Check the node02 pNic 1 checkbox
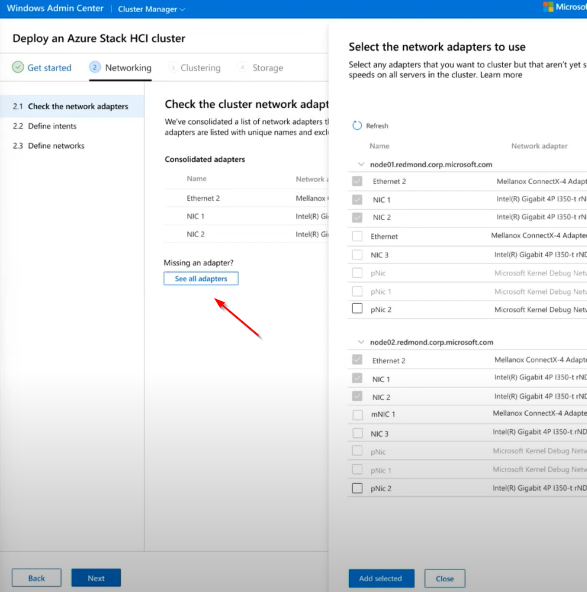The width and height of the screenshot is (587, 592). (357, 469)
